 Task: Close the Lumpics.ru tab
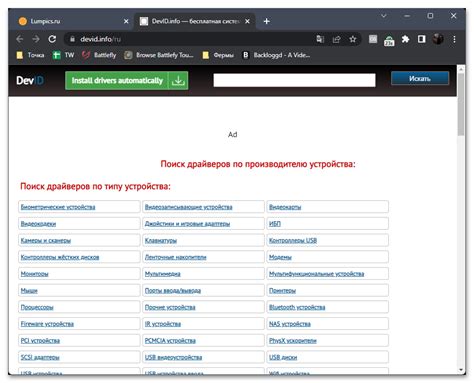pos(126,21)
